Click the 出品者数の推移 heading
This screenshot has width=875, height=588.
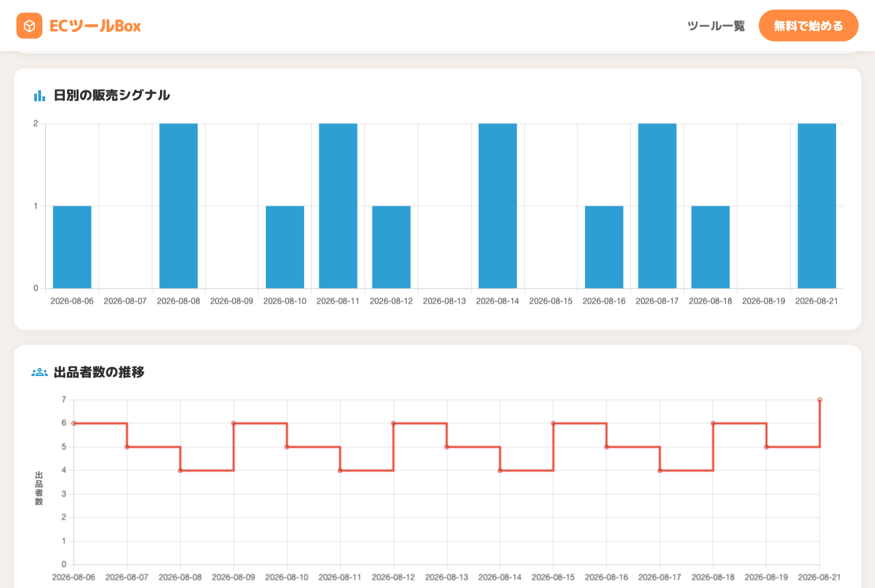tap(99, 373)
